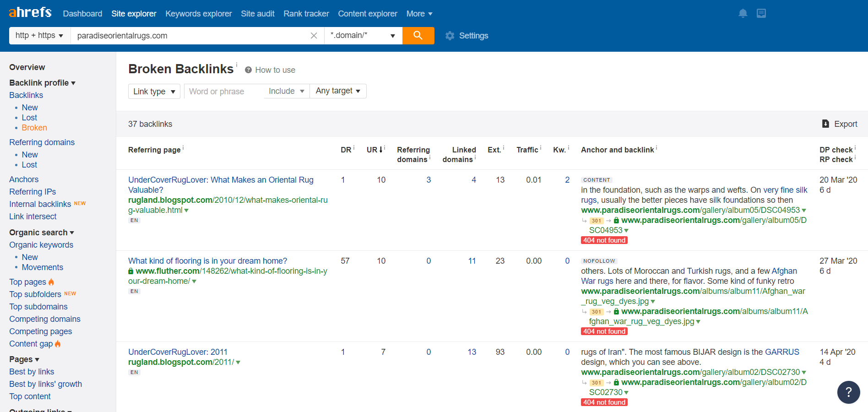Click the padlock icon beside the fluther.com URL
The image size is (868, 412).
131,271
